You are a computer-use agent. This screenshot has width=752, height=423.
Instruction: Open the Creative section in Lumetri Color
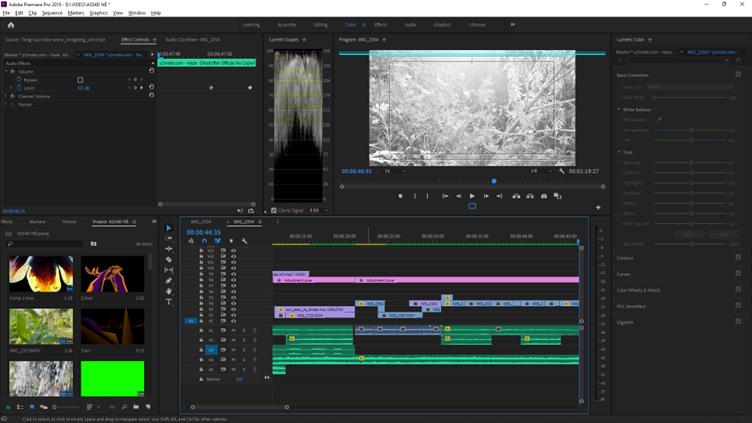tap(625, 258)
